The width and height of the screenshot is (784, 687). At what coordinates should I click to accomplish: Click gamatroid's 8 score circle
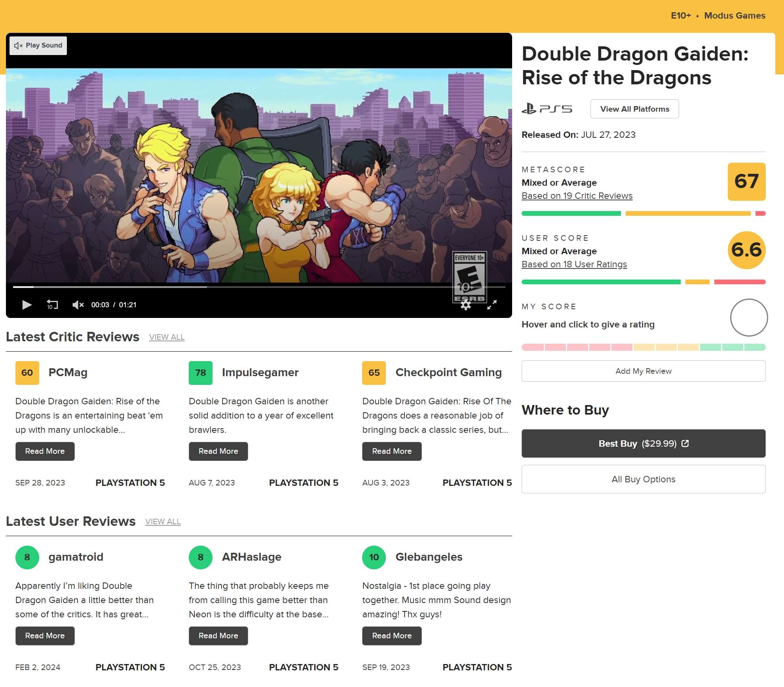point(27,557)
